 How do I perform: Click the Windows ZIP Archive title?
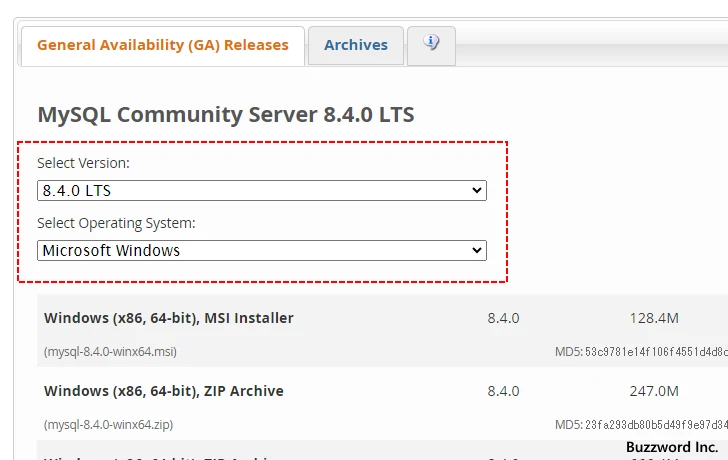point(164,391)
